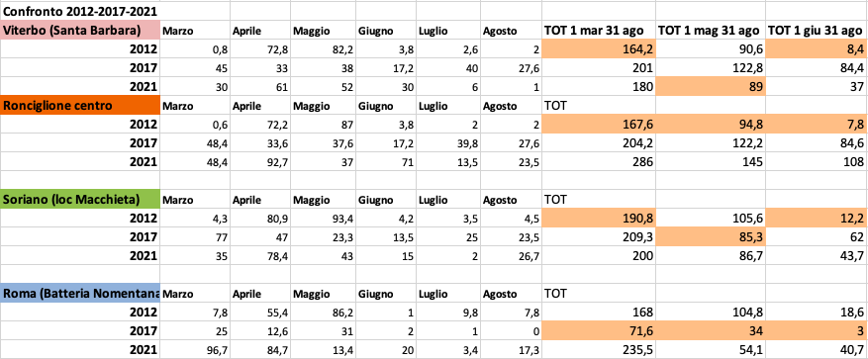Screen dimensions: 868x359
Task: Click the TOT 1 giu 31 ago header
Action: click(x=818, y=31)
